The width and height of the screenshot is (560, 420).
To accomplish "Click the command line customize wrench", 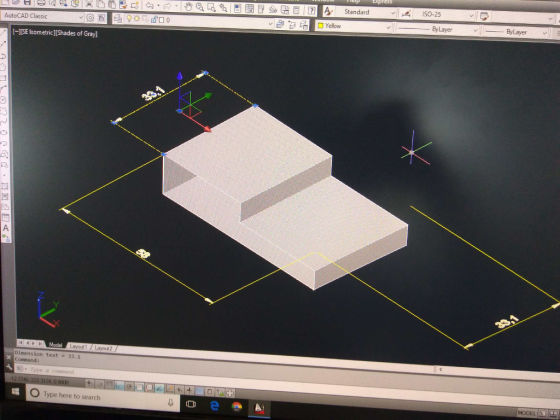I will (x=9, y=367).
